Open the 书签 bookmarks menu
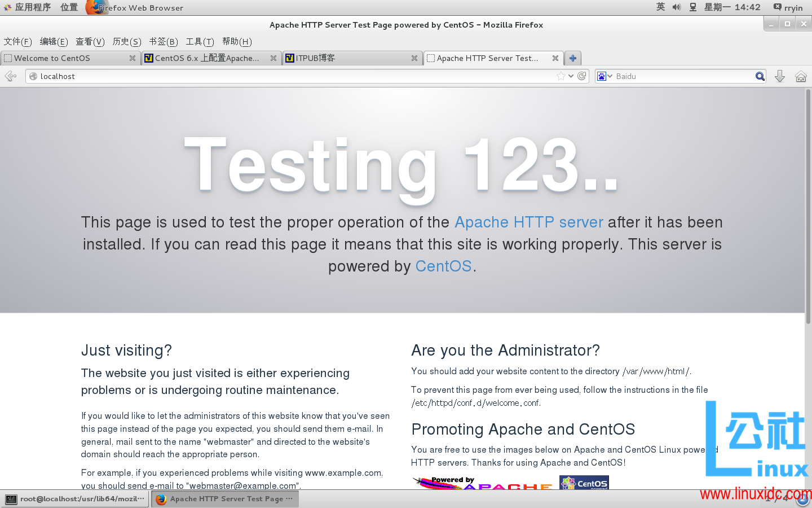 163,42
